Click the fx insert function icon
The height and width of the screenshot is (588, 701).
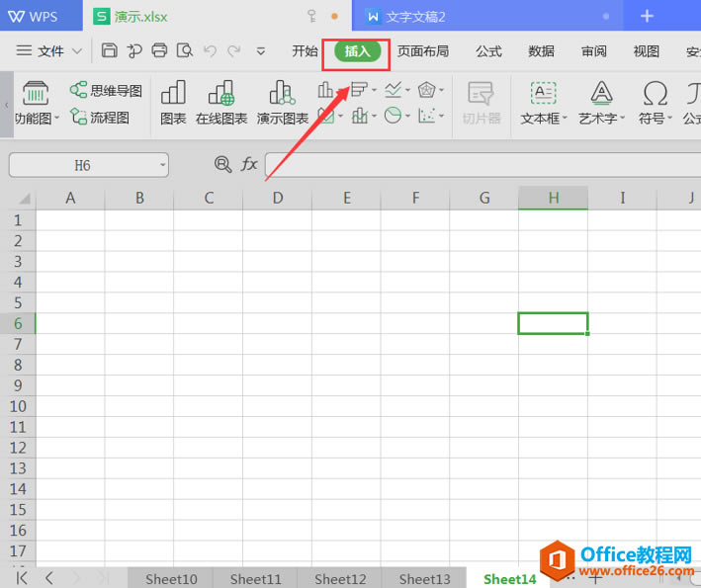(249, 164)
